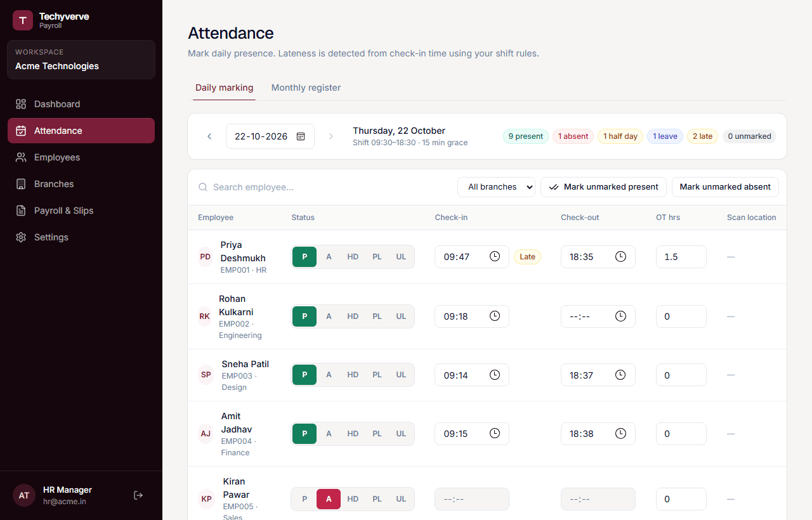Click the Late badge on Priya's row
This screenshot has width=812, height=520.
pyautogui.click(x=527, y=257)
